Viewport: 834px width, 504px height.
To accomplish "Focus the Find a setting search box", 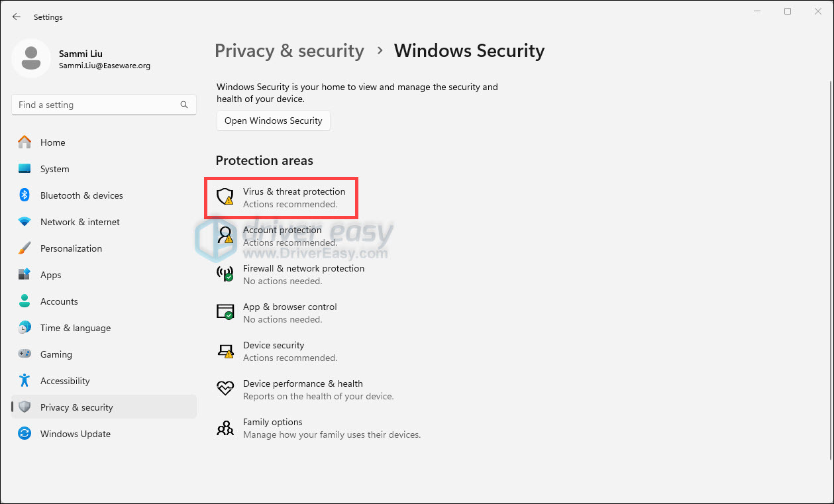I will [104, 105].
